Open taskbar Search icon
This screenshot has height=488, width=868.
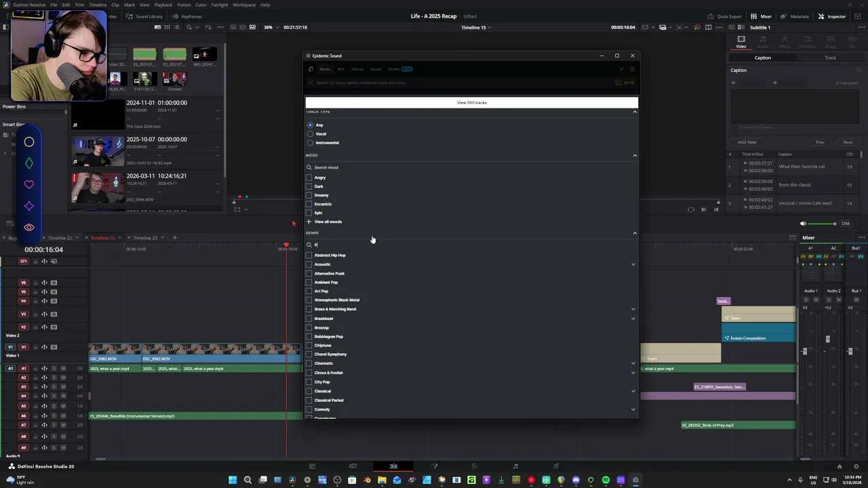pos(248,480)
